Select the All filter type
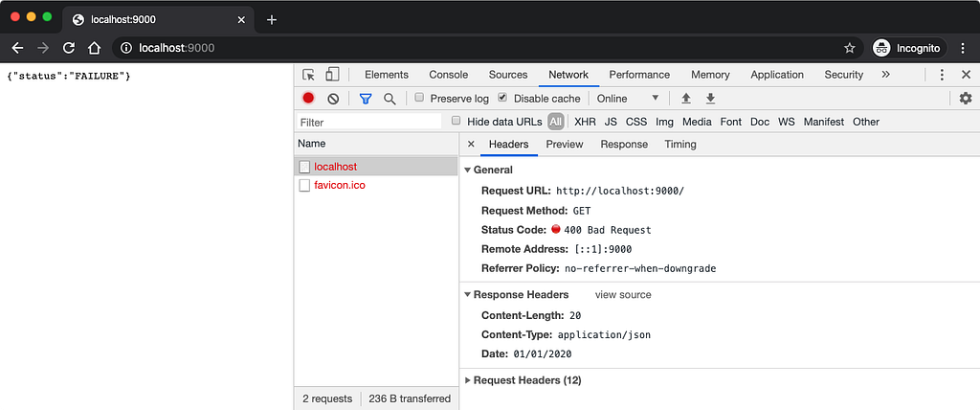 tap(556, 122)
